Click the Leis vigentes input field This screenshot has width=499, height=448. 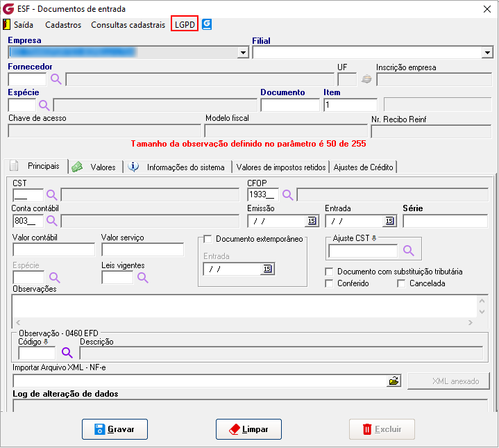pos(117,278)
